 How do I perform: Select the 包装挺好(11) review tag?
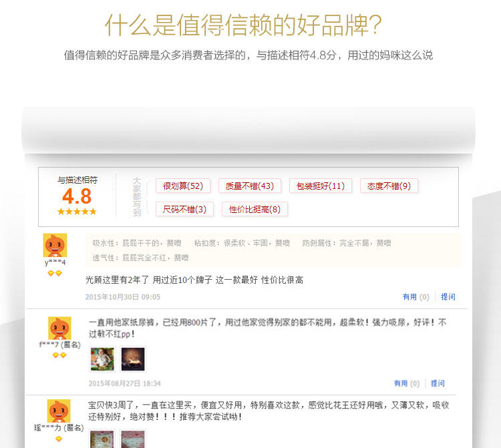pos(321,186)
